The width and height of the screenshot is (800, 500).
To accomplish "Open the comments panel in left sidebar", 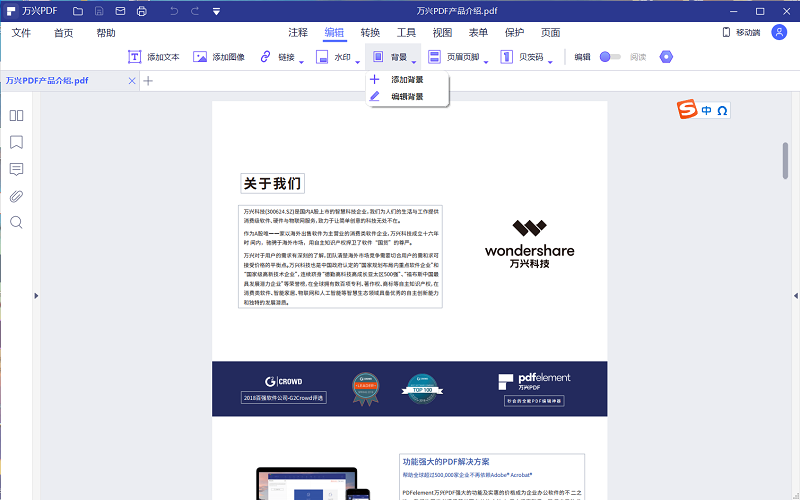I will pos(16,169).
